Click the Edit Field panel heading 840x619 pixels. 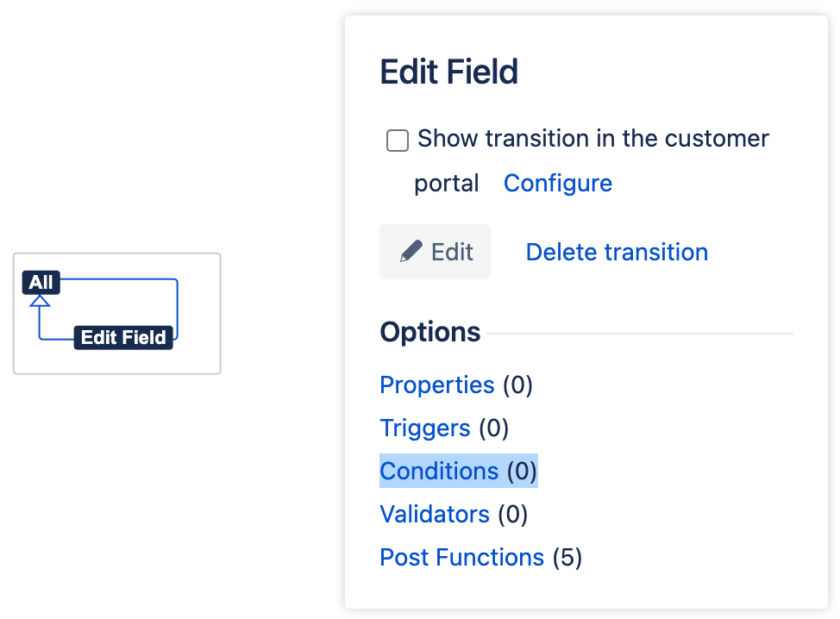(448, 72)
